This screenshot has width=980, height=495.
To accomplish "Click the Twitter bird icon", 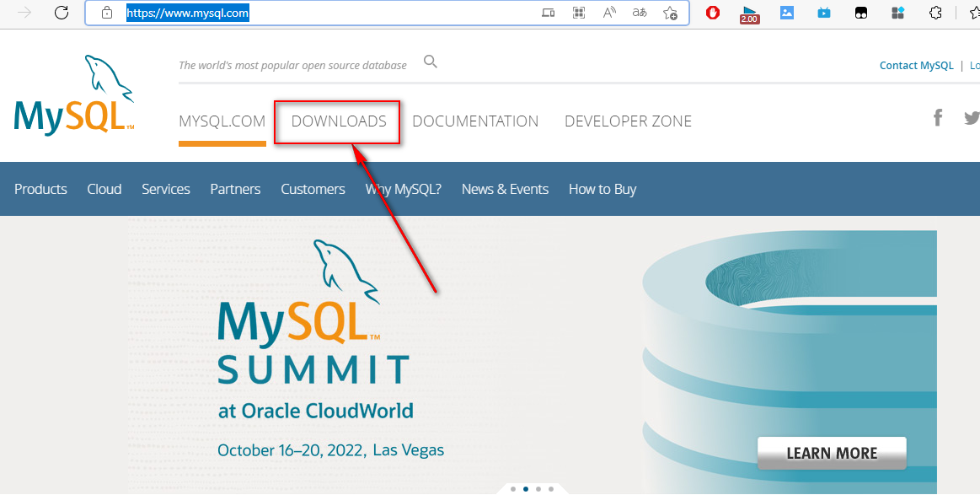I will [x=972, y=117].
